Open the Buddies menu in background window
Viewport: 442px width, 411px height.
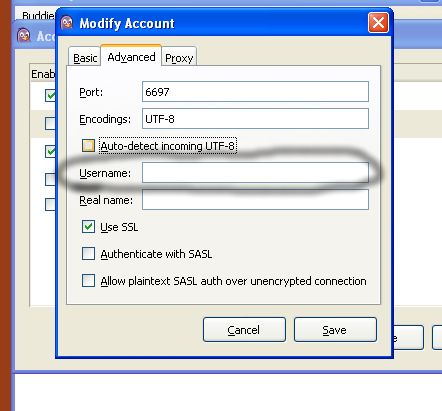pyautogui.click(x=38, y=15)
